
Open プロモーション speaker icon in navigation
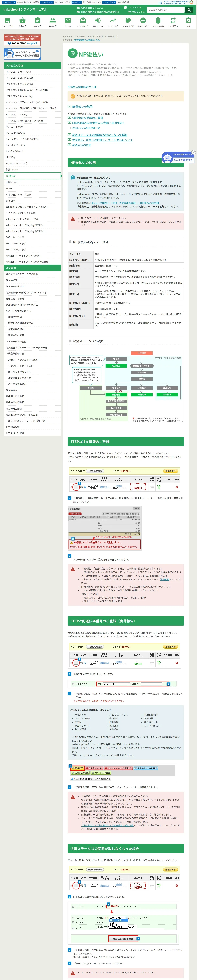coord(98,20)
